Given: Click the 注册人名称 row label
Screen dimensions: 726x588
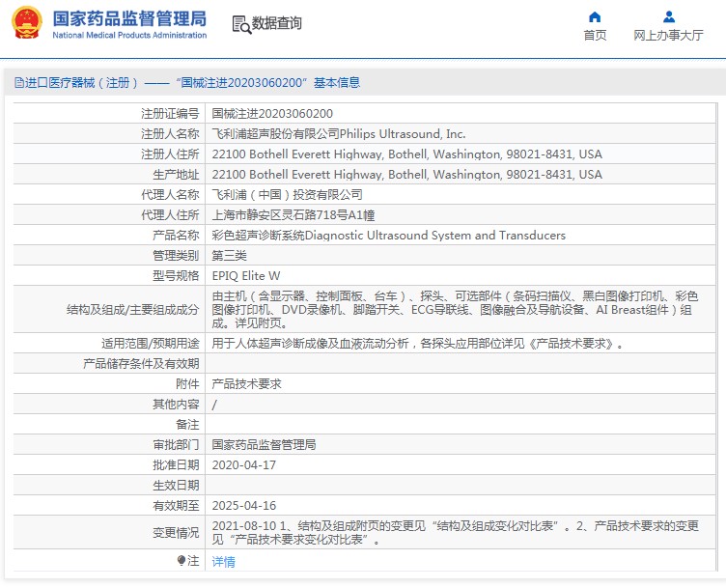Looking at the screenshot, I should (x=170, y=134).
